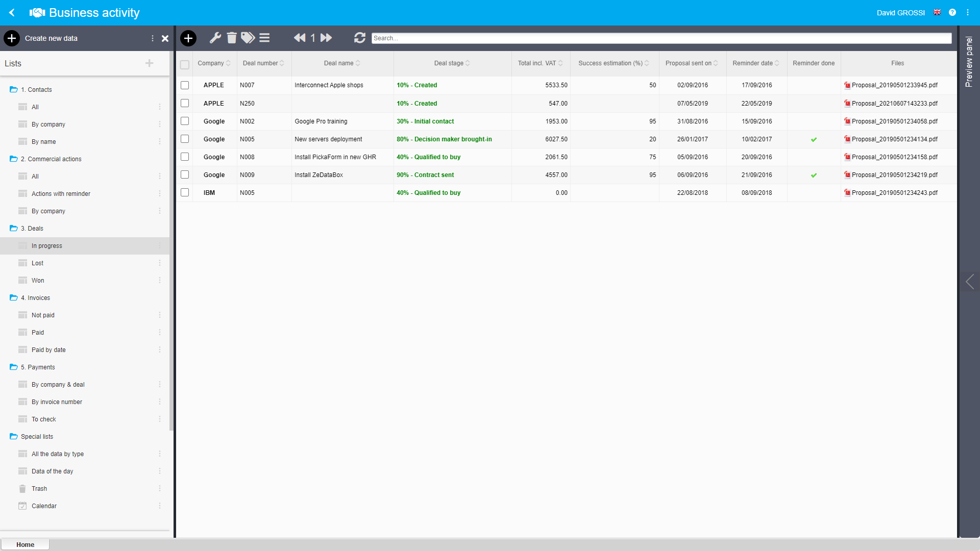This screenshot has height=551, width=980.
Task: Add a new list with the plus icon
Action: click(x=149, y=63)
